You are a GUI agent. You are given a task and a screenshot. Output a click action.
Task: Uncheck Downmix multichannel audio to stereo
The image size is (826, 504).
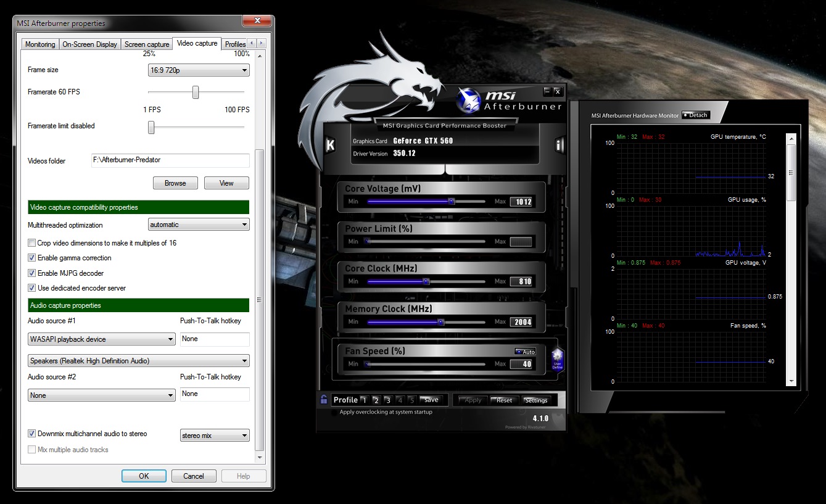tap(32, 434)
